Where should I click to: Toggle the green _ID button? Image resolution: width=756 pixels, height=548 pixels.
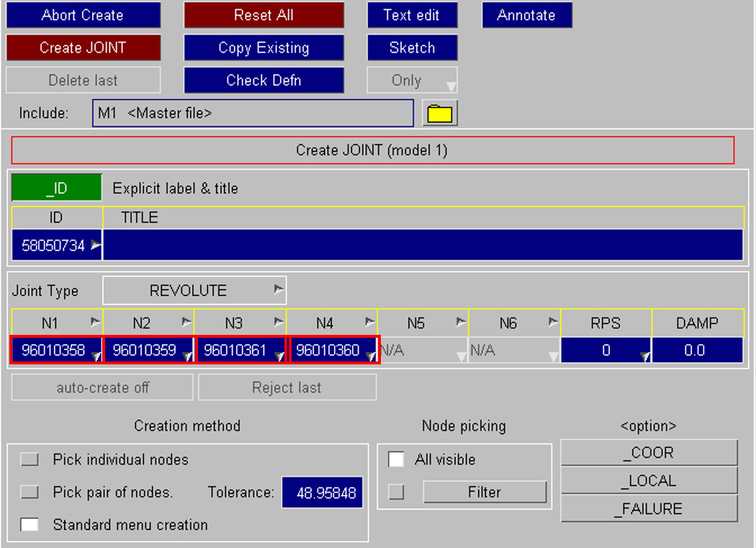[x=56, y=188]
